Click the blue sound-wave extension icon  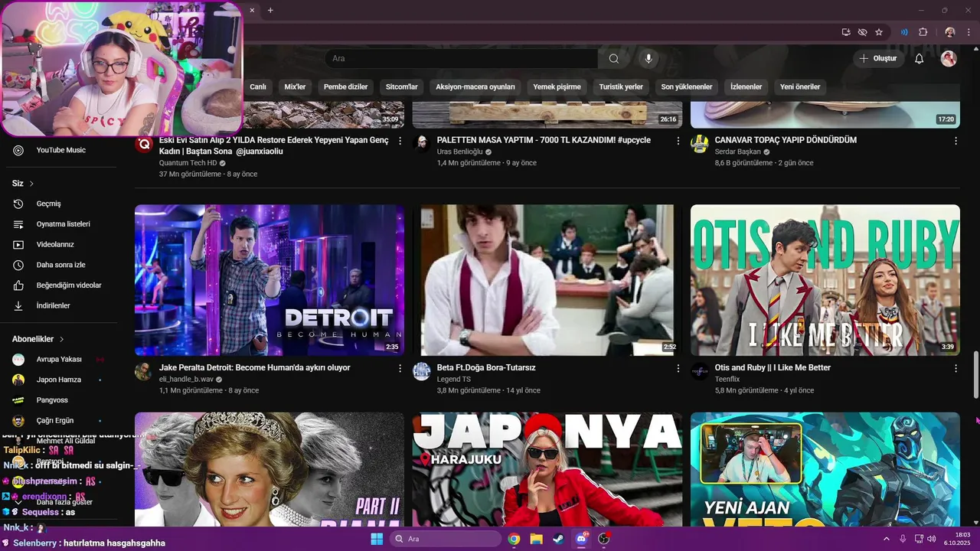coord(904,32)
